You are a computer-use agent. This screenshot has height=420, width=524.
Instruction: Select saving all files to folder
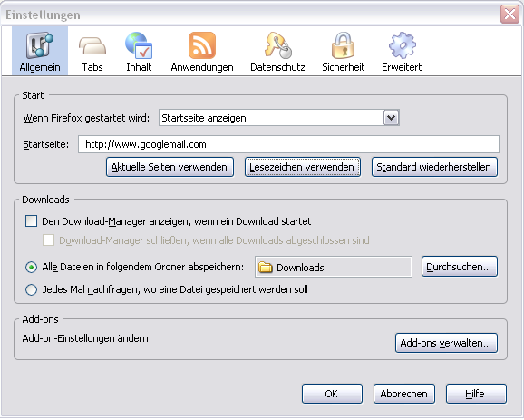pyautogui.click(x=31, y=268)
